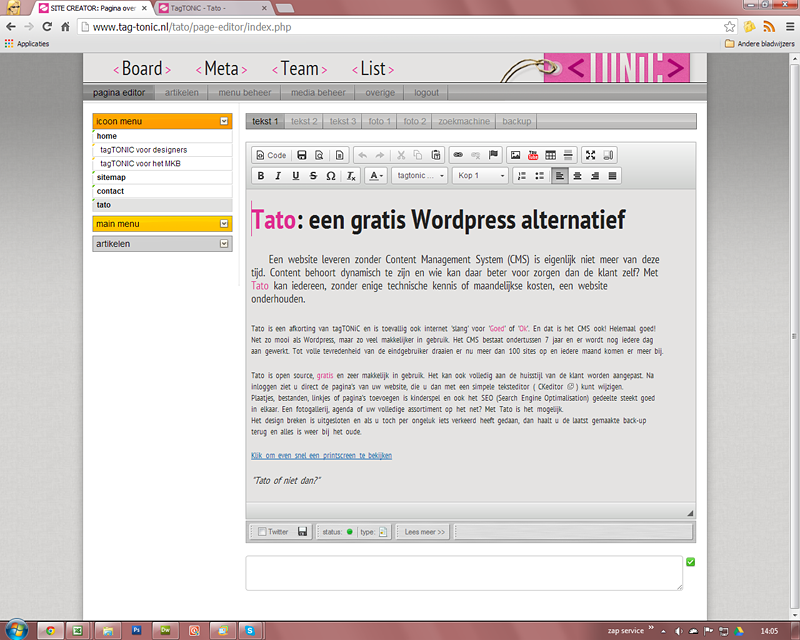The image size is (800, 640).
Task: Click the Lees meer >> button
Action: pyautogui.click(x=424, y=532)
